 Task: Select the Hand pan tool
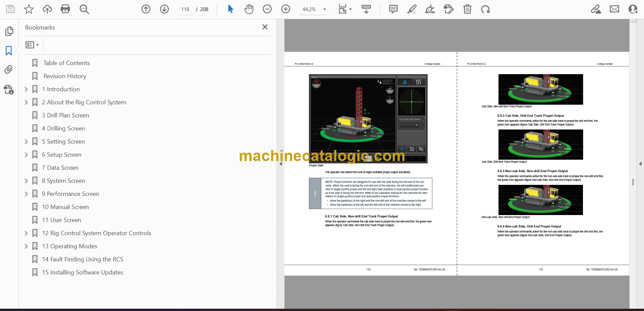[249, 9]
